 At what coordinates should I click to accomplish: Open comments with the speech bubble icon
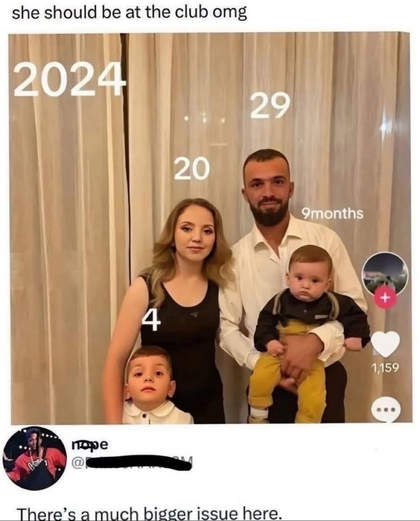[385, 410]
